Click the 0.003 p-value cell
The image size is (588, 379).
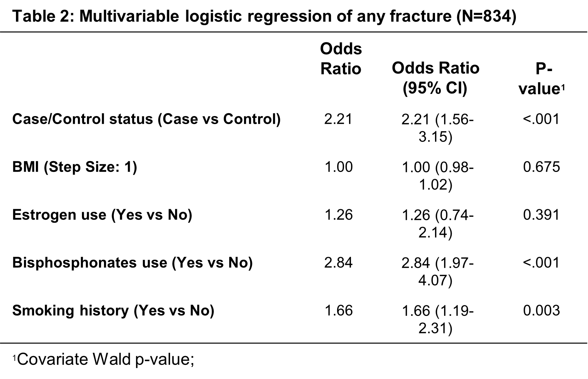541,311
